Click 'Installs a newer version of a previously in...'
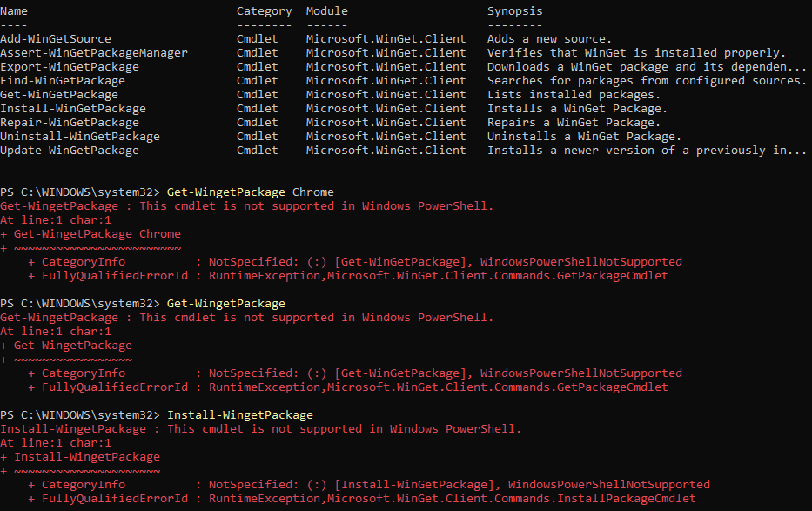Image resolution: width=812 pixels, height=511 pixels. click(x=647, y=151)
